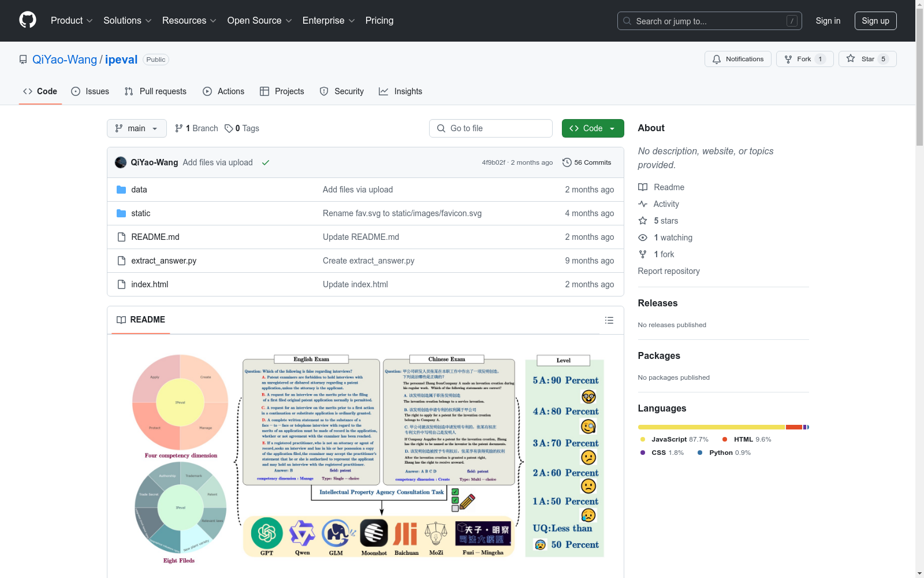Click the fork icon in About sidebar

(x=643, y=254)
